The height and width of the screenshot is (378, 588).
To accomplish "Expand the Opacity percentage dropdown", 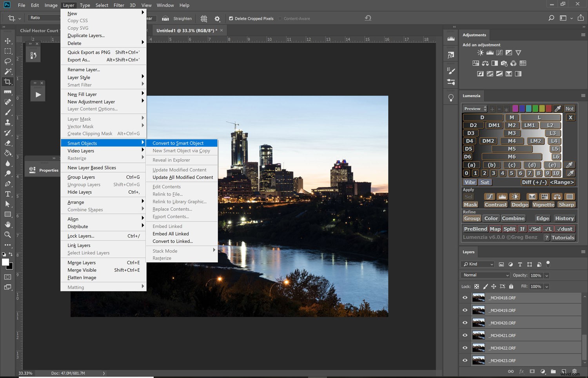I will pos(546,275).
